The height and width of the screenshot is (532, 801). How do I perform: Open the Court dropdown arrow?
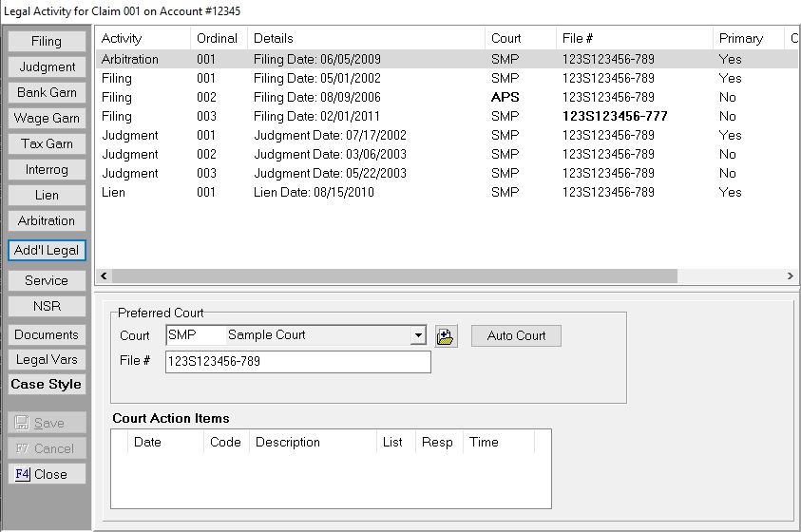point(417,336)
